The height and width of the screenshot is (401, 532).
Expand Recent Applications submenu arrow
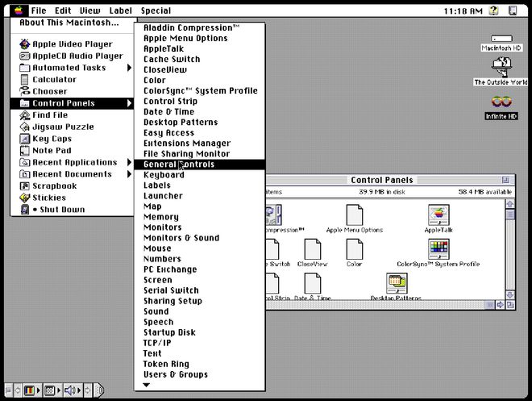tap(129, 162)
